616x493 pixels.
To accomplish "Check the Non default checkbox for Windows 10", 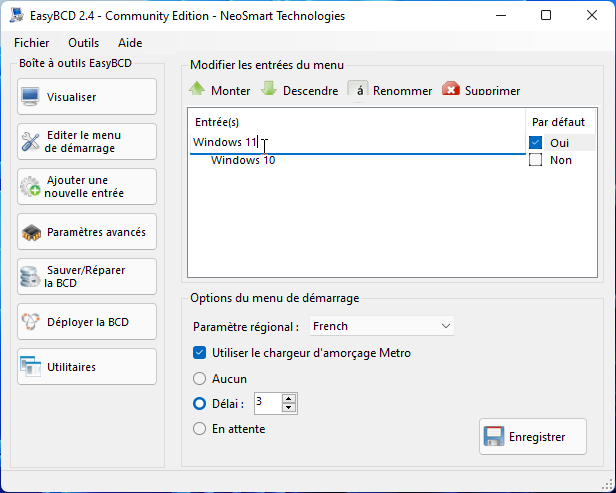I will 535,160.
